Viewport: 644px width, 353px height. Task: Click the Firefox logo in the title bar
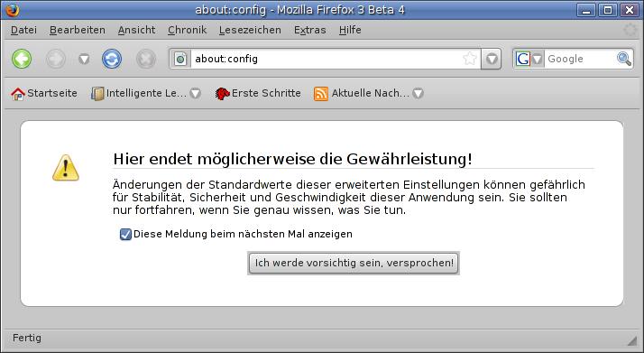tap(13, 9)
